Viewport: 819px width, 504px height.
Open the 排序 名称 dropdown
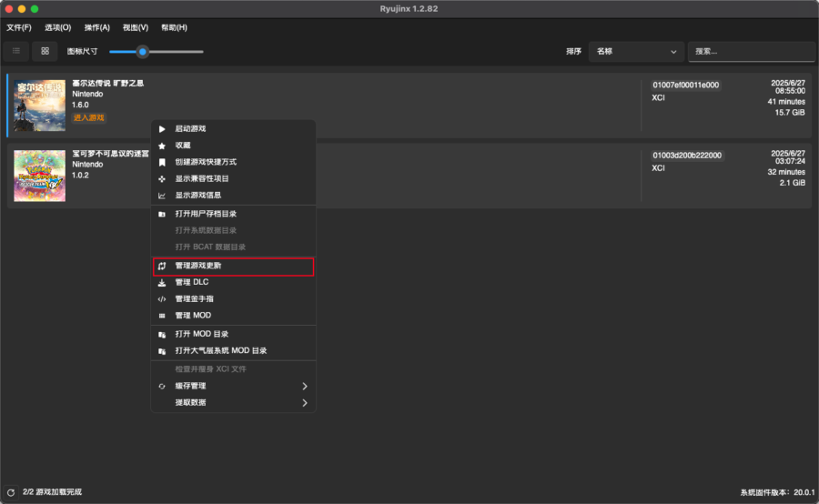(x=636, y=52)
